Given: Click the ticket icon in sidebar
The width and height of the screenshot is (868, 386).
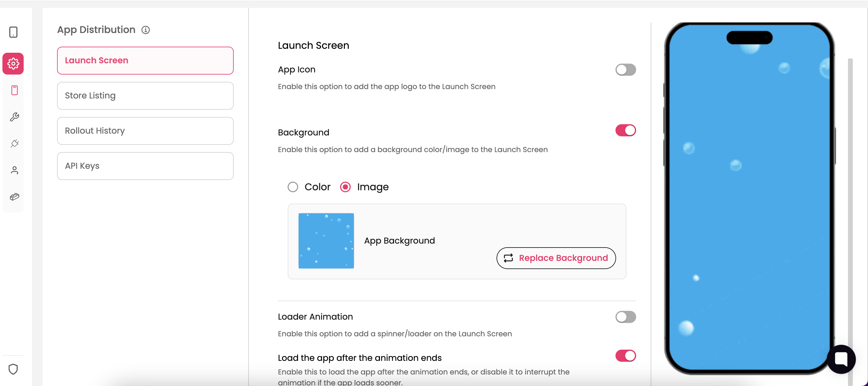Looking at the screenshot, I should point(15,197).
